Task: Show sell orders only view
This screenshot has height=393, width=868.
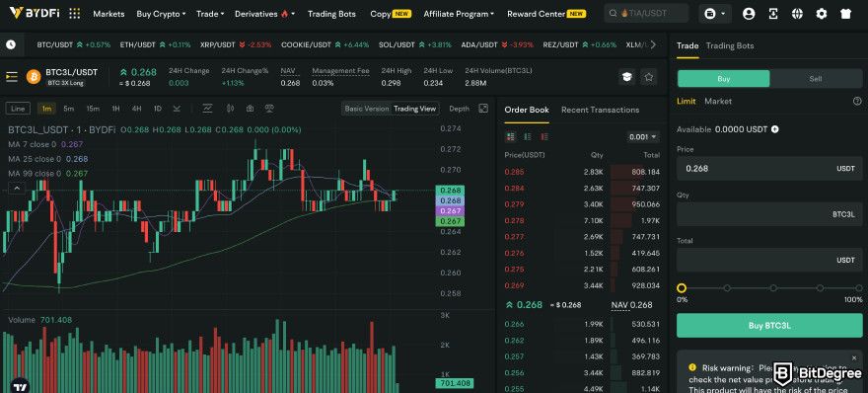Action: (x=544, y=136)
